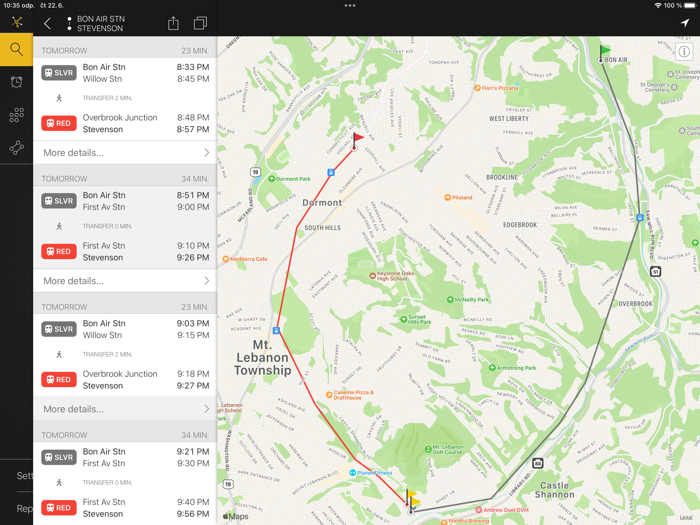Tap the Sunset Hills Park map pin
This screenshot has height=525, width=700.
[404, 319]
